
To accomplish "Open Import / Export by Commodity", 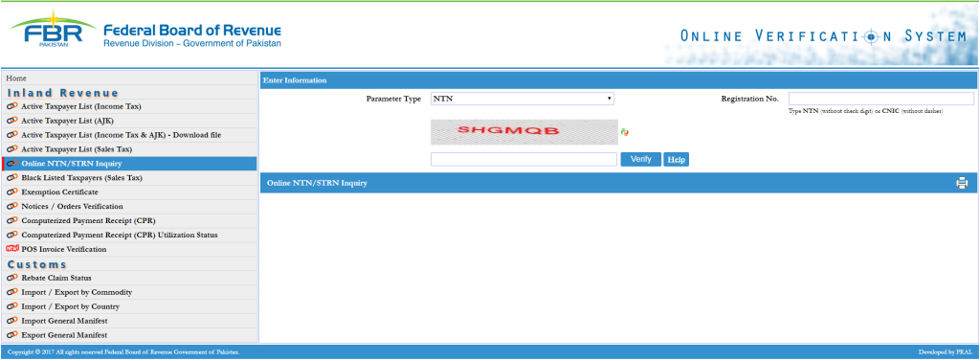I will [x=77, y=292].
